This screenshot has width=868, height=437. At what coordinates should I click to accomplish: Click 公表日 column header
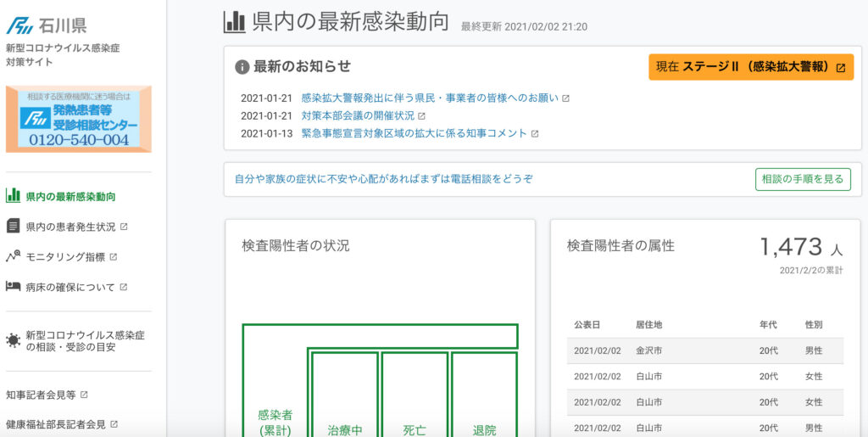click(587, 324)
